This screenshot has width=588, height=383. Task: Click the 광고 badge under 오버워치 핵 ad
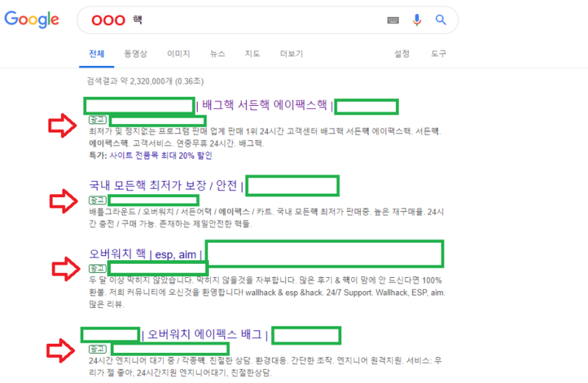tap(98, 268)
